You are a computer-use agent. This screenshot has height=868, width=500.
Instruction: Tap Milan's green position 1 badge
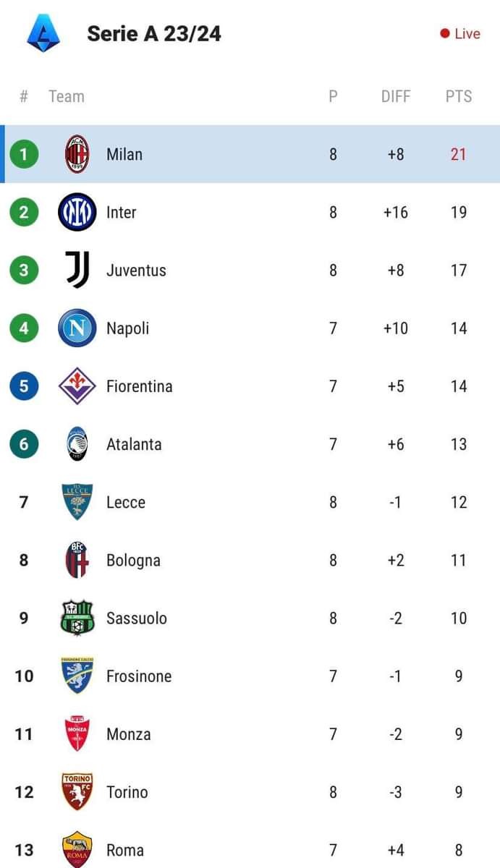click(24, 154)
